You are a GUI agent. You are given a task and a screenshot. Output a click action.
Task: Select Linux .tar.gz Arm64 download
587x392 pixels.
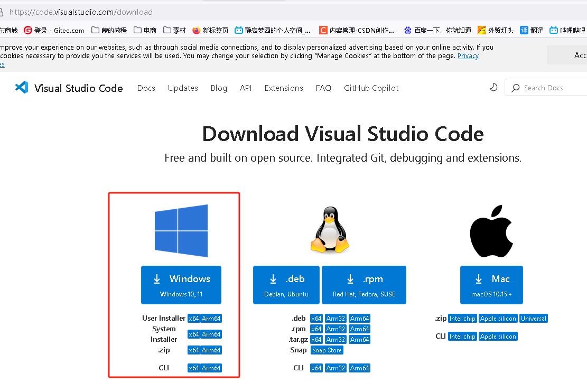coord(360,339)
